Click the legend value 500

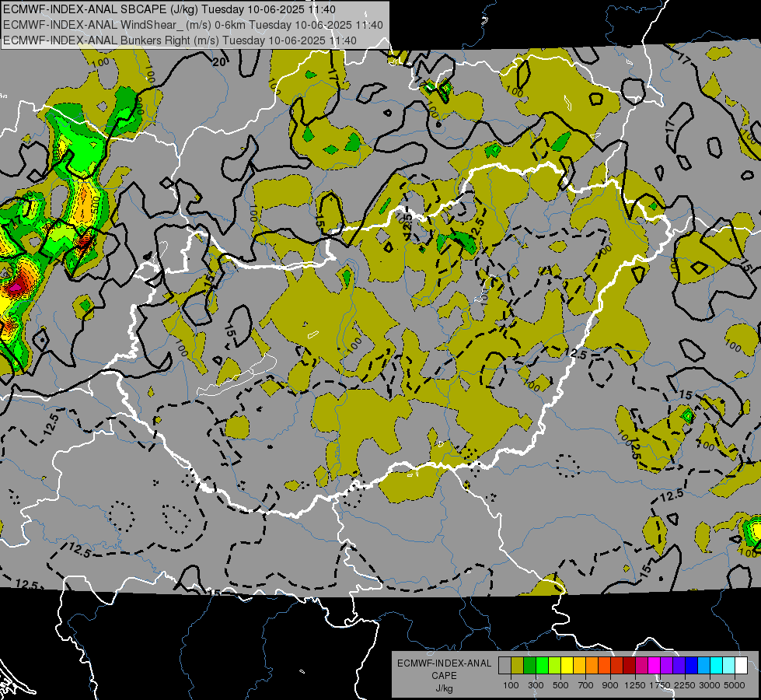click(x=560, y=685)
